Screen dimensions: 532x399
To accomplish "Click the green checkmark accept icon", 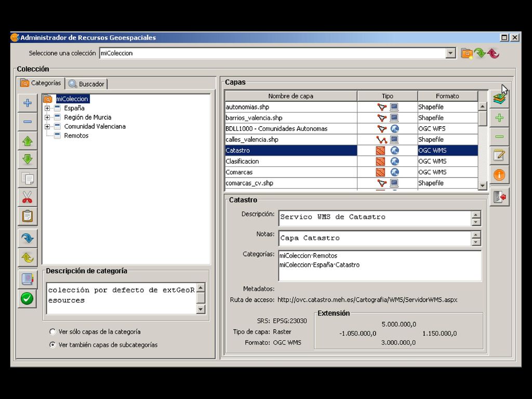I will click(x=28, y=298).
